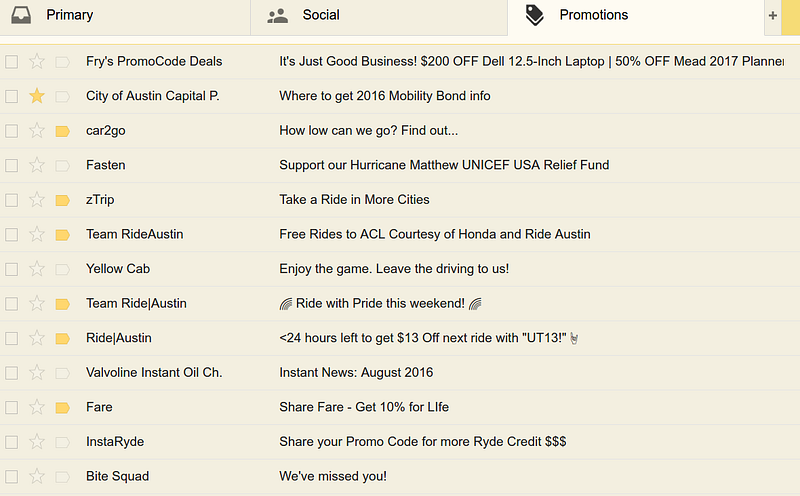Mark Bite Squad email as important
800x496 pixels.
click(62, 477)
